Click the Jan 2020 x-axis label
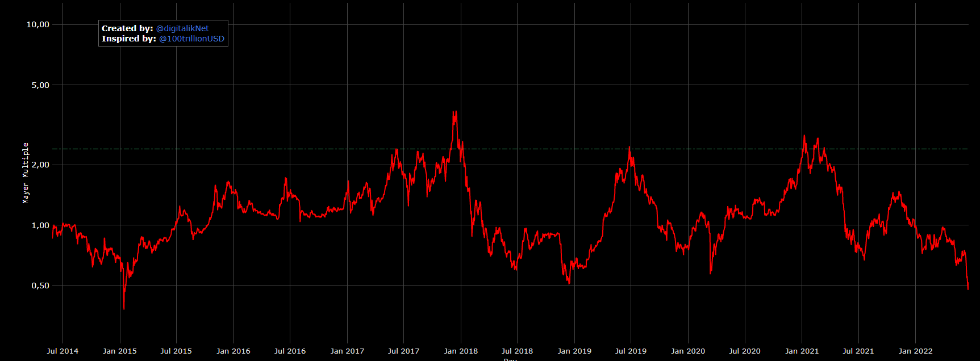This screenshot has width=980, height=361. pos(688,351)
